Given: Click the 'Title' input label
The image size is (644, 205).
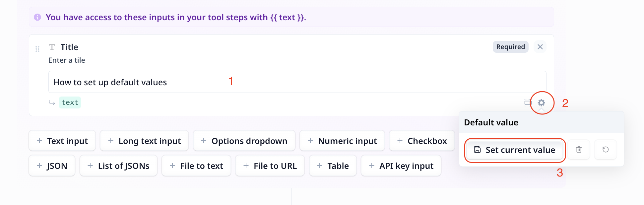Looking at the screenshot, I should pos(69,47).
